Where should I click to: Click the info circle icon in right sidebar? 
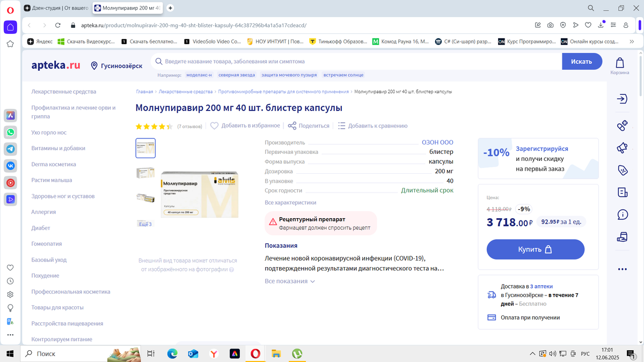tap(622, 215)
